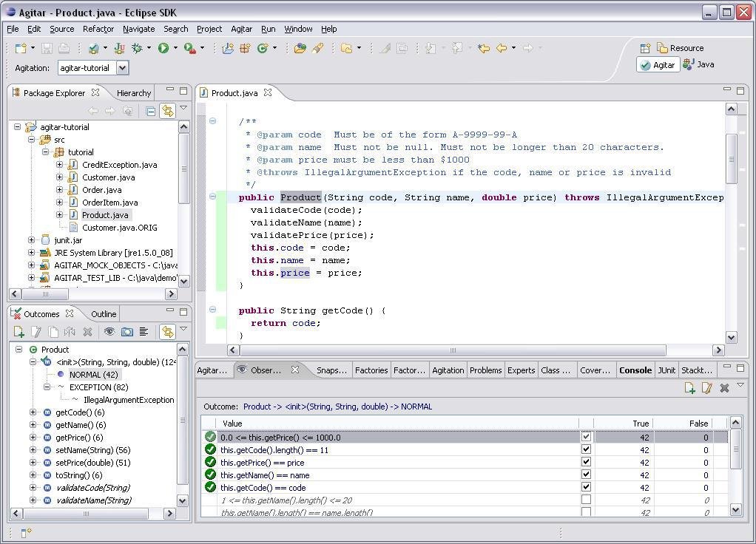Click the code editor horizontal scrollbar
This screenshot has height=544, width=756.
click(453, 350)
